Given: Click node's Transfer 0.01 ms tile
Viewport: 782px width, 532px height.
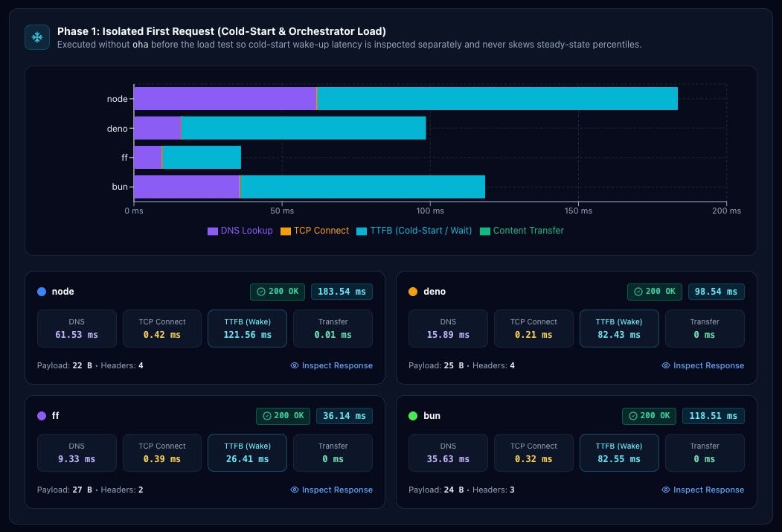Looking at the screenshot, I should 333,329.
